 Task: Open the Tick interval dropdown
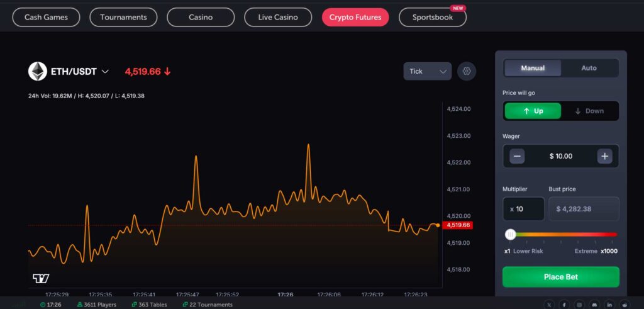[x=427, y=71]
